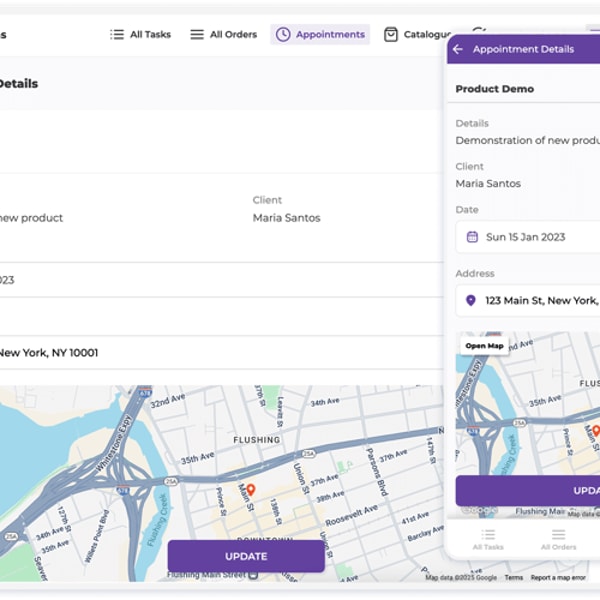This screenshot has height=600, width=600.
Task: Click the Open Map button on the mobile map
Action: coord(484,346)
